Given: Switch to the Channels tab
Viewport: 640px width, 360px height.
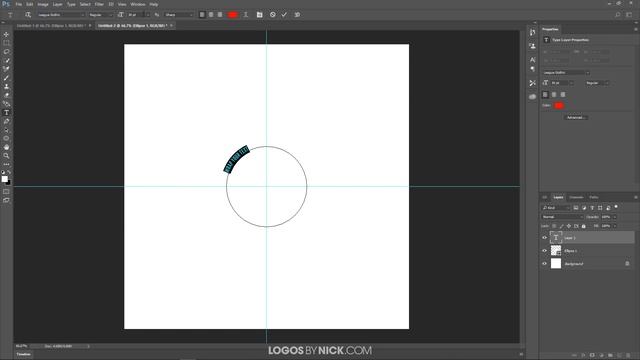Looking at the screenshot, I should point(576,197).
